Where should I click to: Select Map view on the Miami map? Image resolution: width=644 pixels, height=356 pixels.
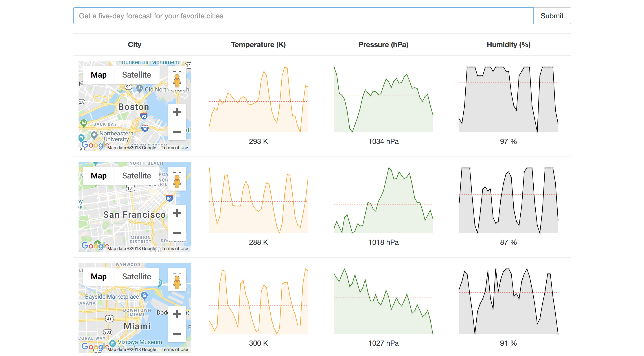pos(99,277)
